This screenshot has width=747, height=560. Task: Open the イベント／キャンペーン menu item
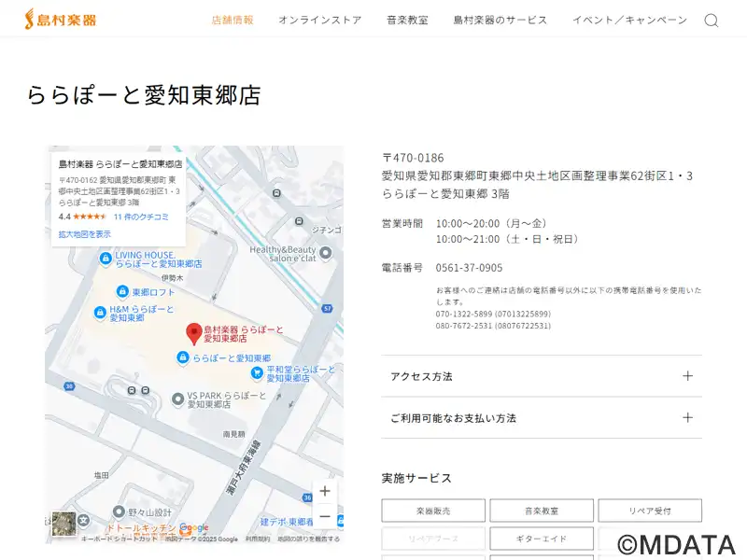click(629, 20)
